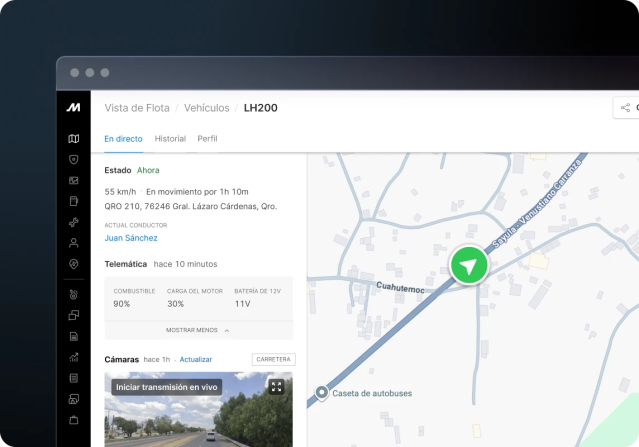Start live stream with Iniciar transmisión en vivo

[166, 387]
